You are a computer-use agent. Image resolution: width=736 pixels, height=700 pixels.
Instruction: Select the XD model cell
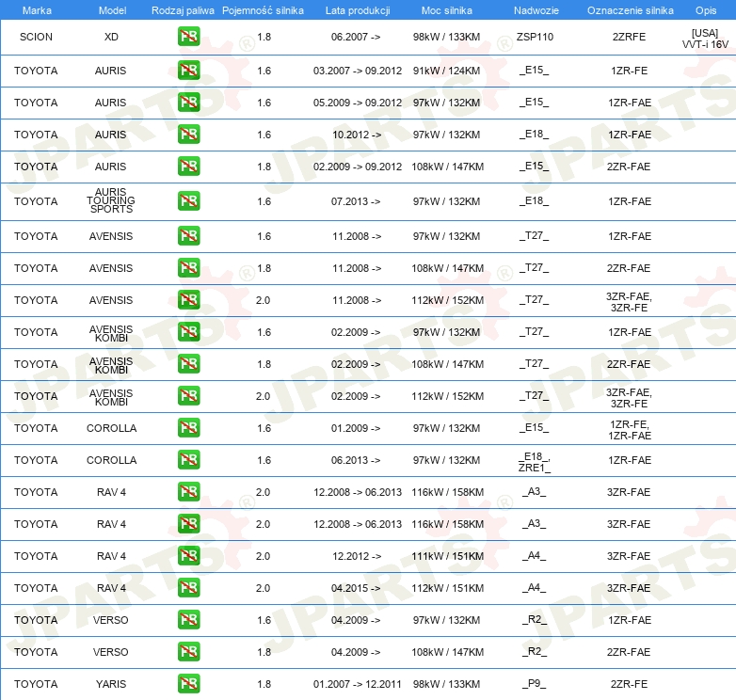pos(111,37)
